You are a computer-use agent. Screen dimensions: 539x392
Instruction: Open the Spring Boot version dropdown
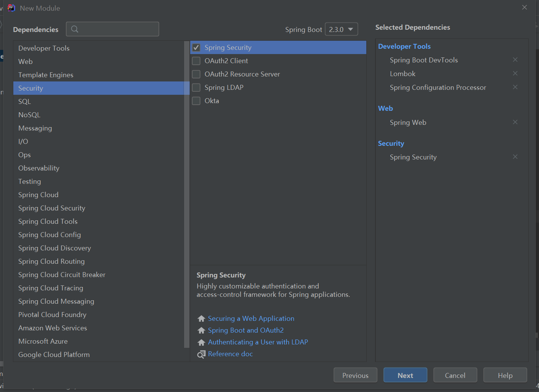341,29
